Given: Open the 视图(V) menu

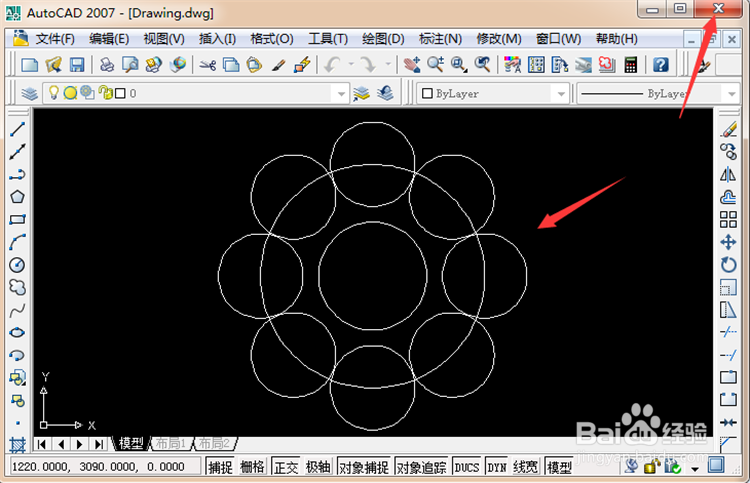Looking at the screenshot, I should point(164,39).
